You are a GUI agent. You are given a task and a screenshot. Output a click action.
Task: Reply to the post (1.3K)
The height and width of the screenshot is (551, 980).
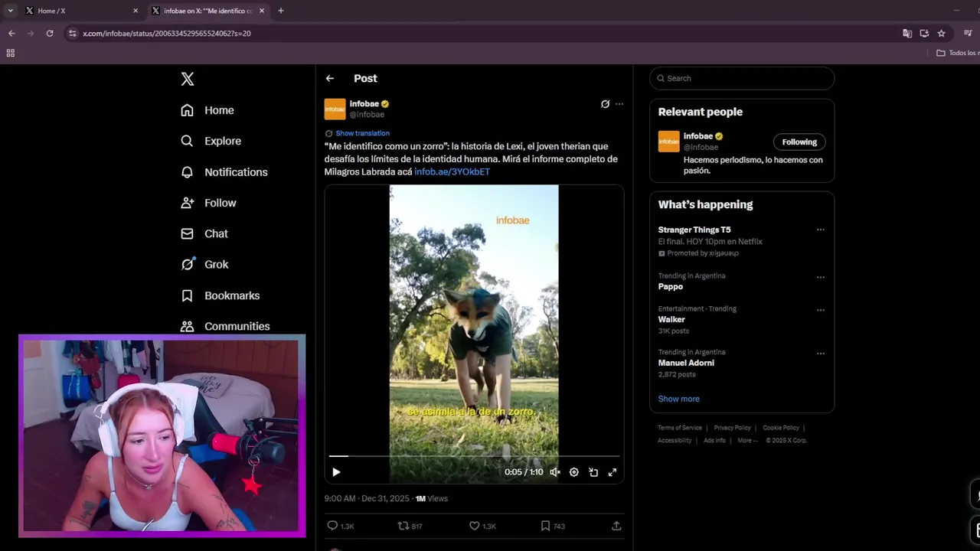pos(341,526)
